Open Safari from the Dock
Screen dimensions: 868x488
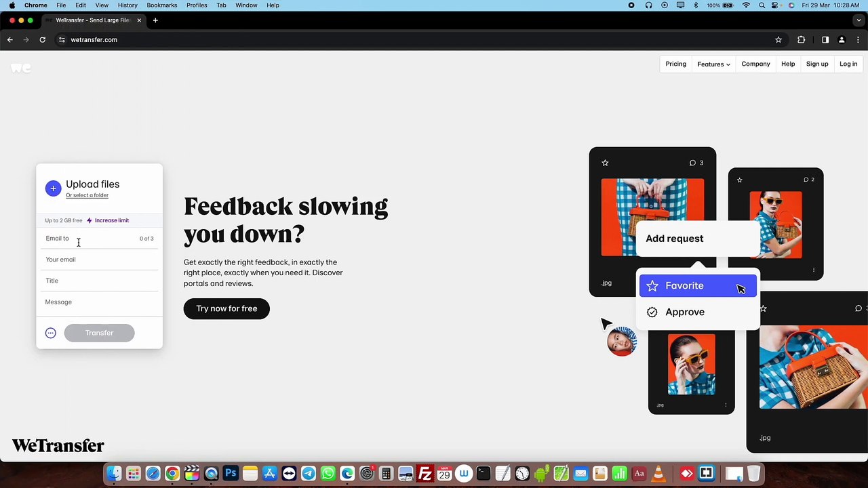[153, 474]
